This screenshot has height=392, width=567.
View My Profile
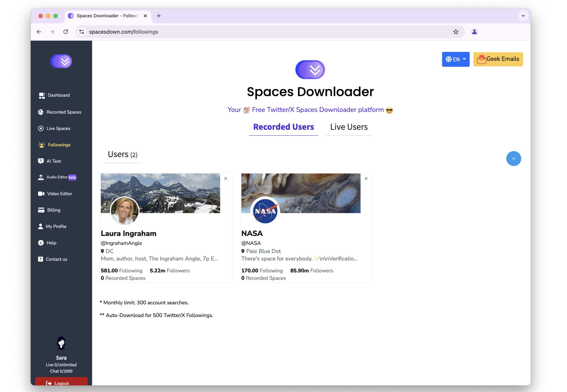[x=56, y=226]
